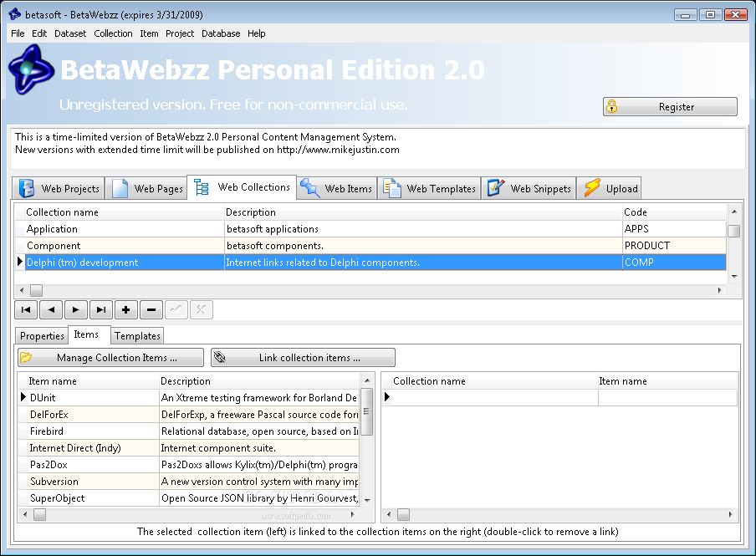The image size is (756, 556).
Task: Open the Help menu
Action: (257, 33)
